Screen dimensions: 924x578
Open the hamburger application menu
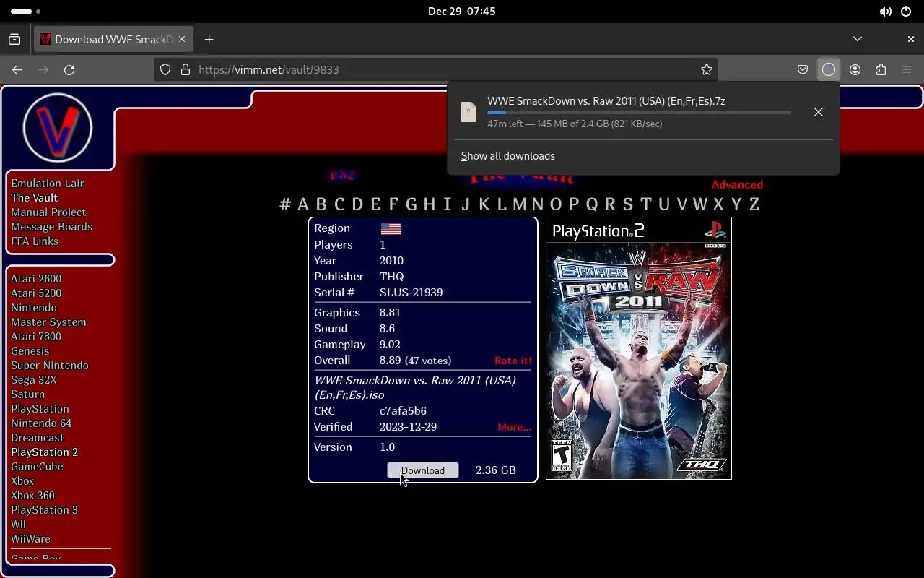click(x=907, y=69)
